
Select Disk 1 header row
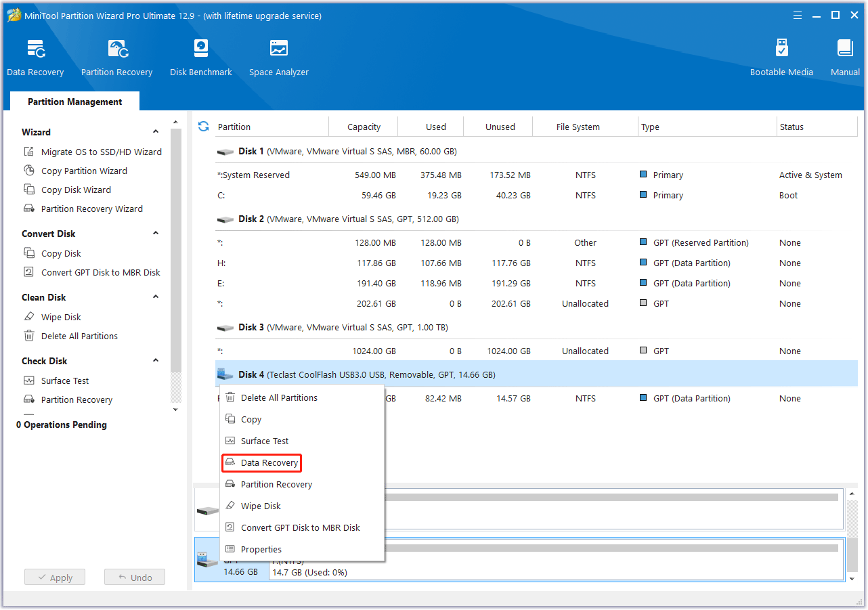click(x=536, y=152)
